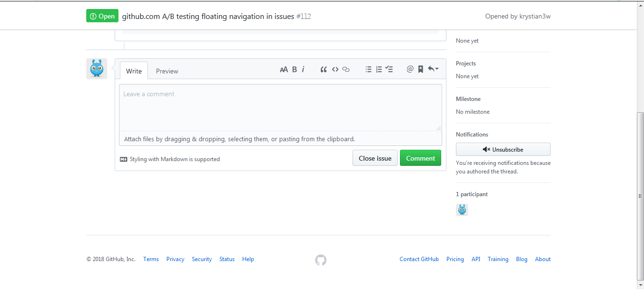Open the Styling with Markdown is supported link
Image resolution: width=644 pixels, height=290 pixels.
click(x=175, y=159)
